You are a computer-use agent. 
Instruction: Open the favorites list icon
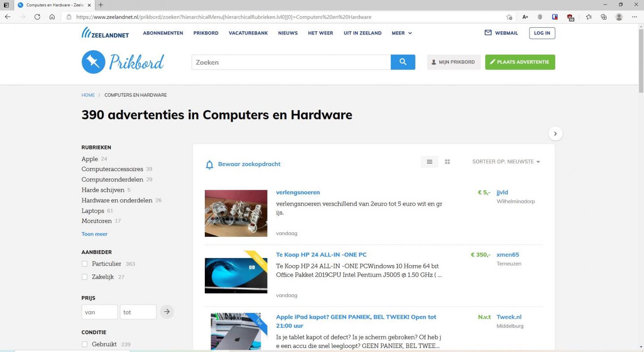tap(589, 17)
